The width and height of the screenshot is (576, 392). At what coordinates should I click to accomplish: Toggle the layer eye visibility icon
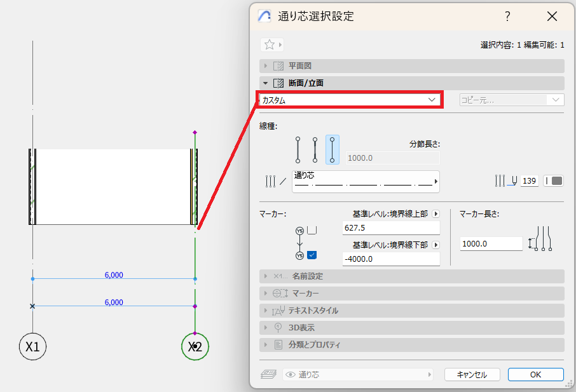pyautogui.click(x=291, y=375)
